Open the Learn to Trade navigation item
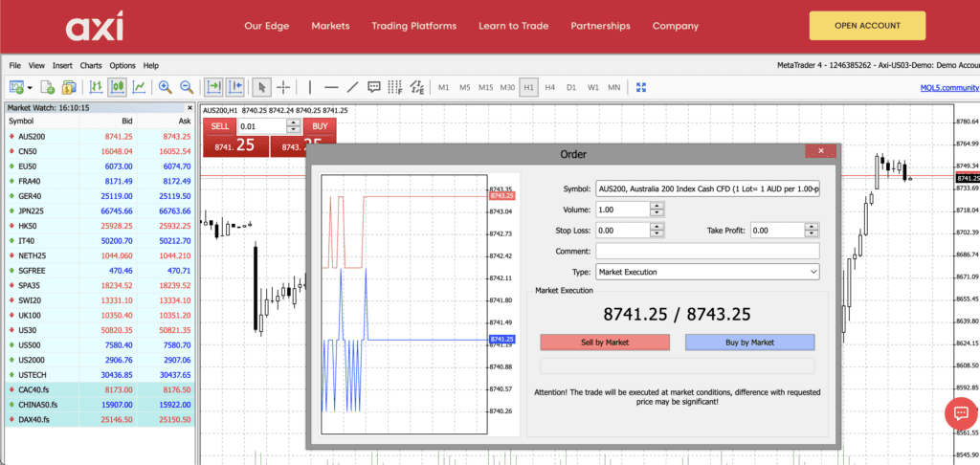Screen dimensions: 980x465 tap(513, 26)
